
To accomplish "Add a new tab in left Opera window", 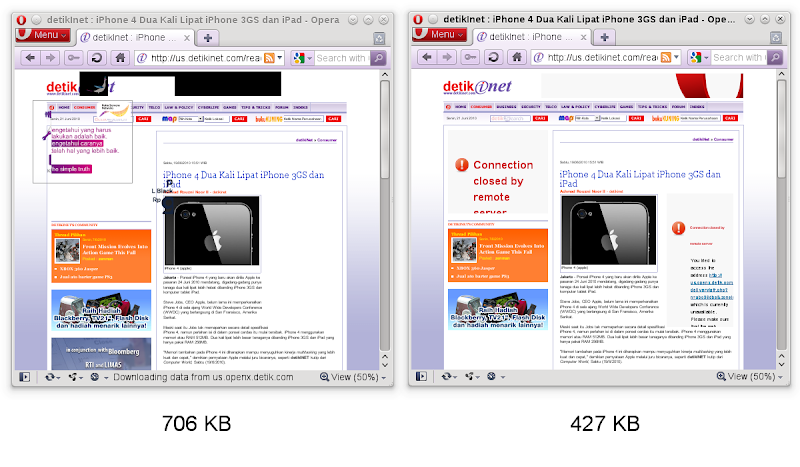I will [x=208, y=38].
